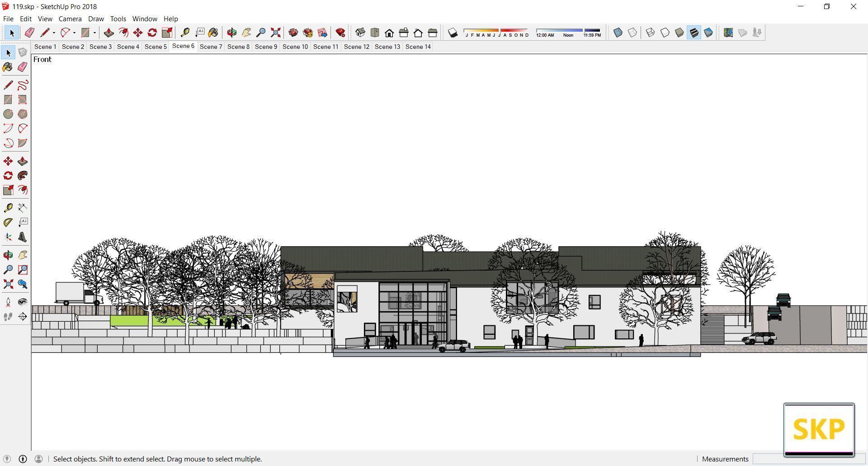The width and height of the screenshot is (868, 466).
Task: Select the Scale tool in top toolbar
Action: 167,33
